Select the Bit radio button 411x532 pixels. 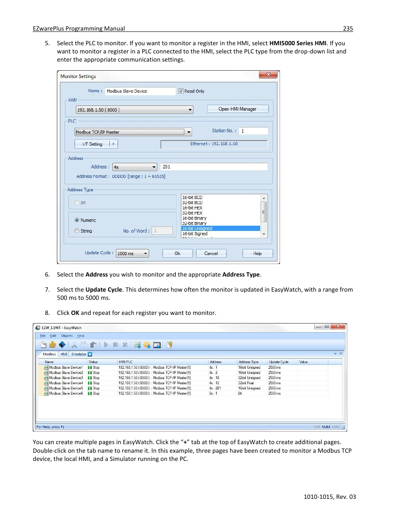[x=77, y=202]
